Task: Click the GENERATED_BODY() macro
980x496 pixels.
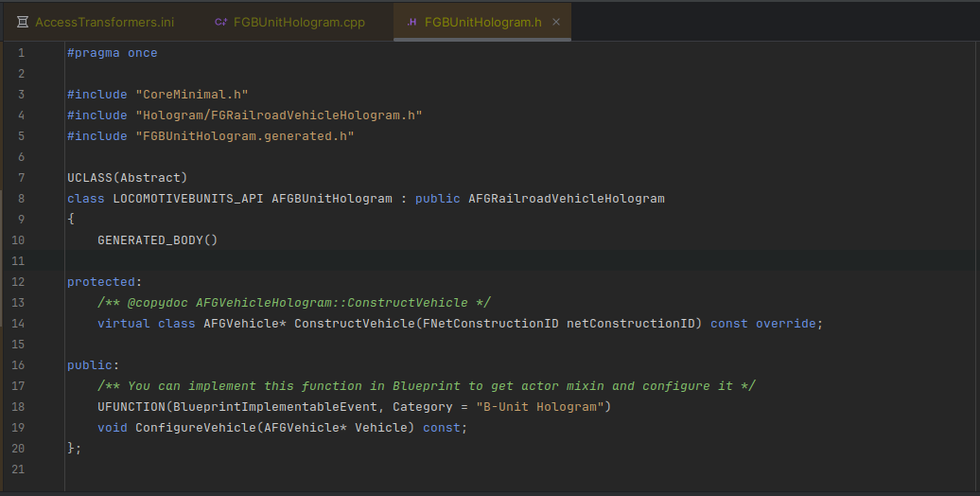Action: [x=157, y=240]
